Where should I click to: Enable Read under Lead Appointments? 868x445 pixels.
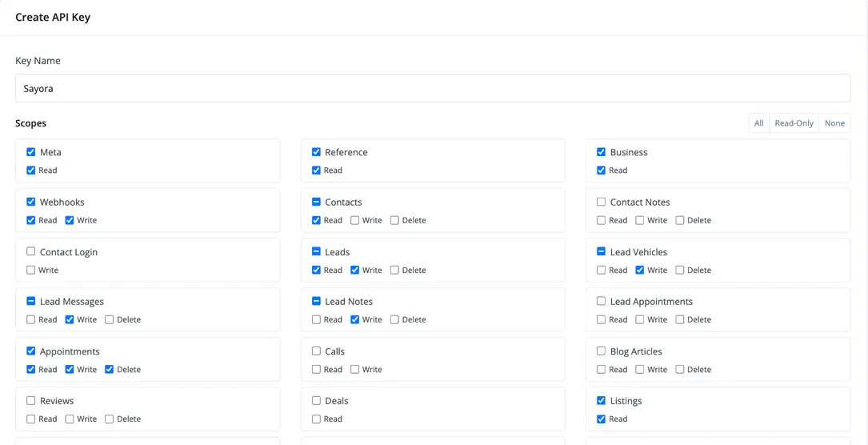click(601, 319)
